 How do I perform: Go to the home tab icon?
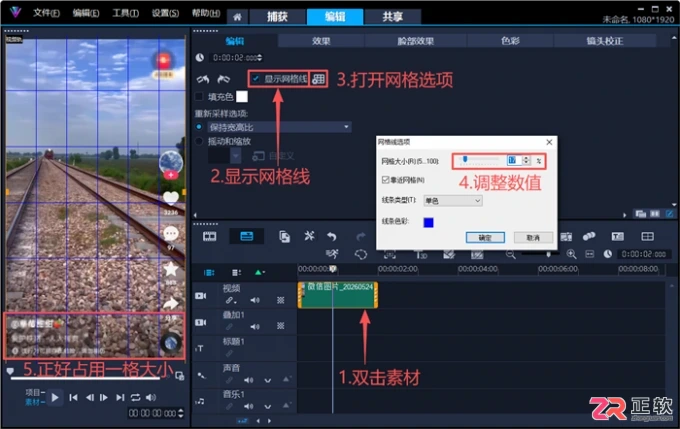[237, 17]
